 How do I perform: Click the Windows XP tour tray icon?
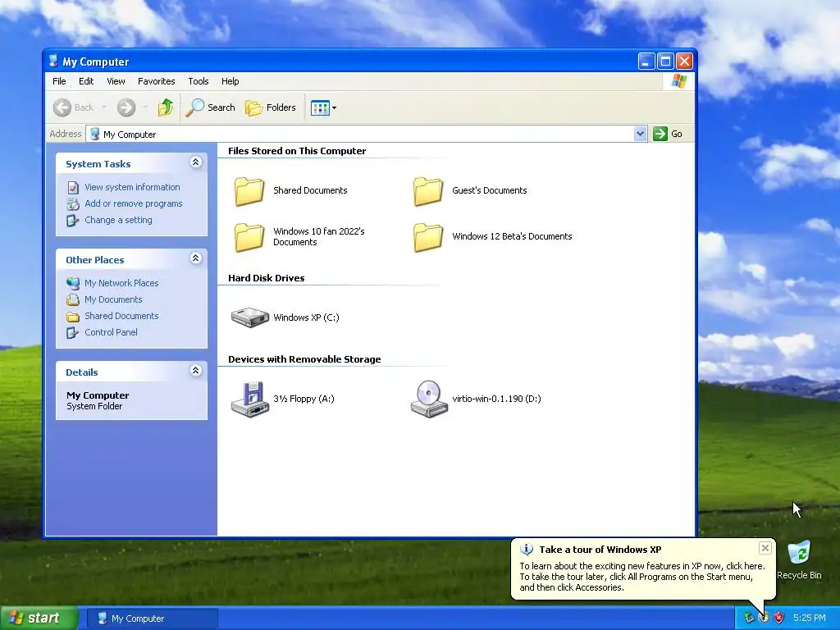click(764, 619)
